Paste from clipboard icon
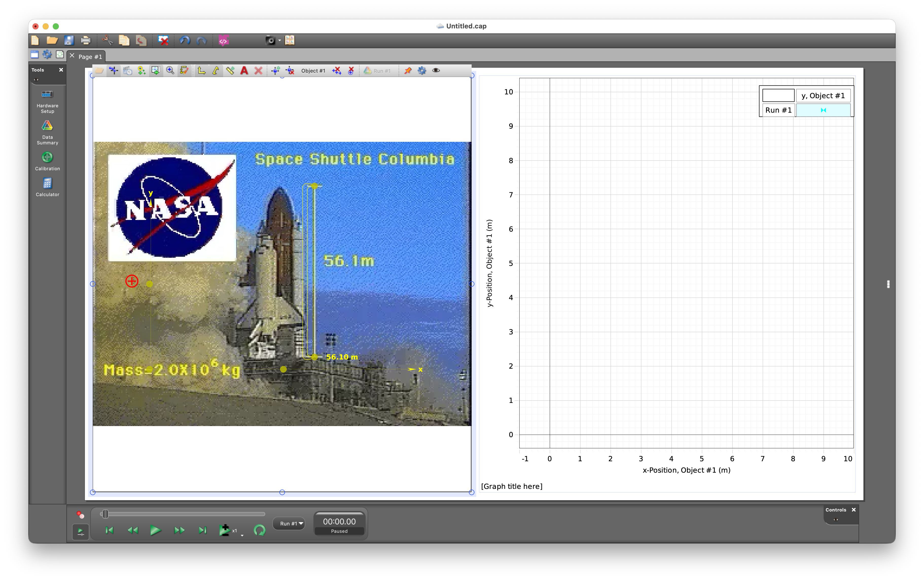The image size is (924, 581). tap(141, 40)
